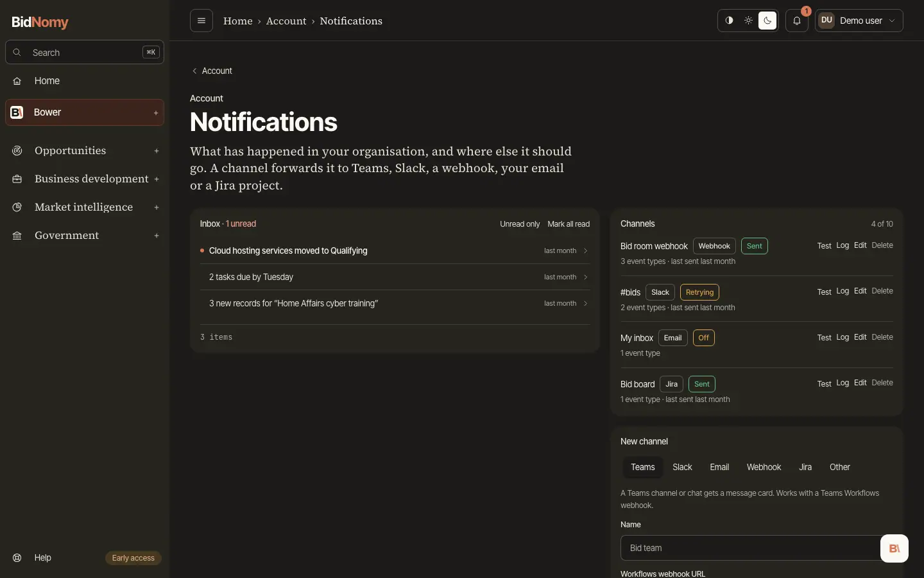This screenshot has height=578, width=924.
Task: Click the sidebar Search field
Action: [85, 53]
